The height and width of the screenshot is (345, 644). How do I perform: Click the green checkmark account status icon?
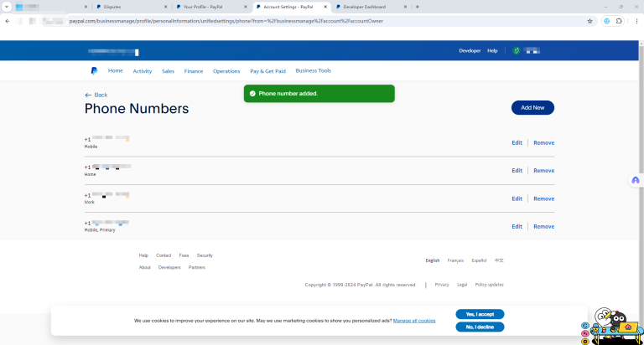point(517,50)
